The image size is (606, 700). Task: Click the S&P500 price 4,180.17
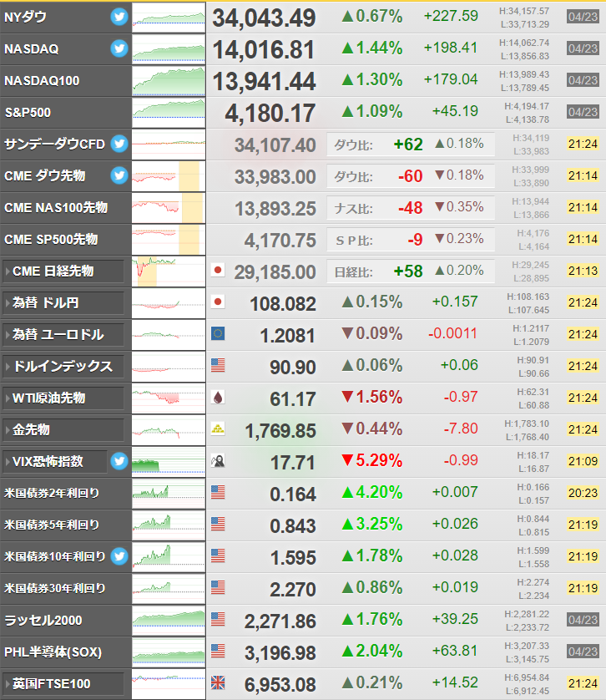[270, 114]
